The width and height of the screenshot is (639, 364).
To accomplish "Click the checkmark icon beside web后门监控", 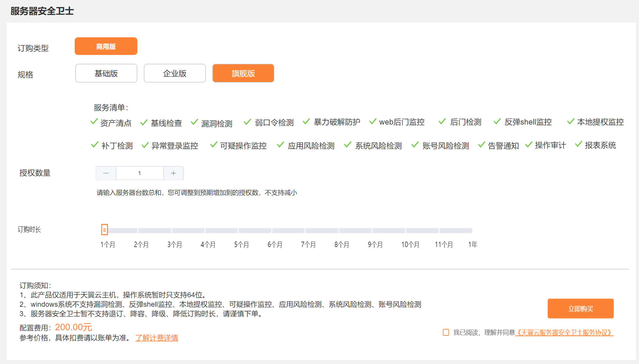I will click(x=373, y=121).
